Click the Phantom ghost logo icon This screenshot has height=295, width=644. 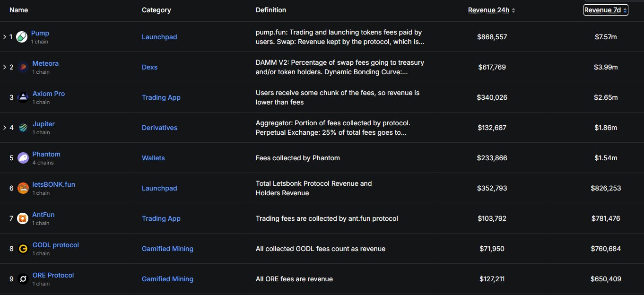click(23, 158)
